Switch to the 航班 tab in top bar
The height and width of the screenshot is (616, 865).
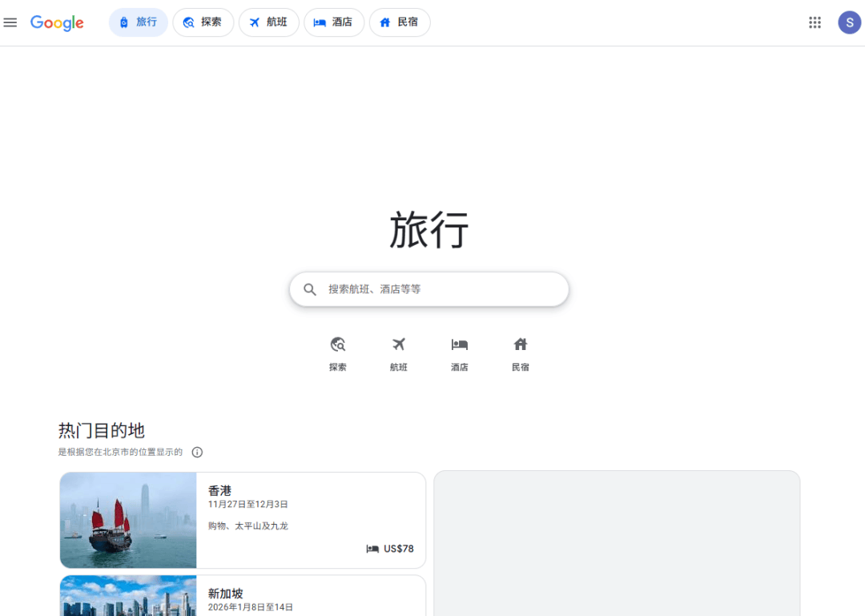click(x=268, y=22)
